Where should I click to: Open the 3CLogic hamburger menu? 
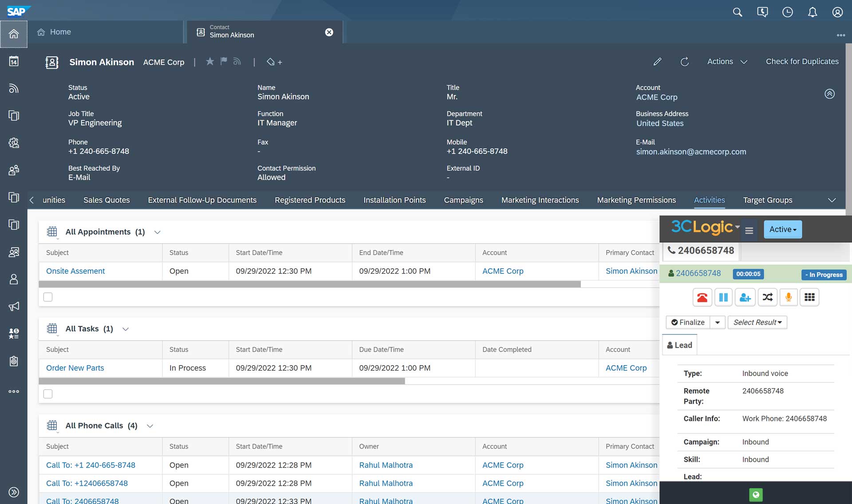click(749, 230)
